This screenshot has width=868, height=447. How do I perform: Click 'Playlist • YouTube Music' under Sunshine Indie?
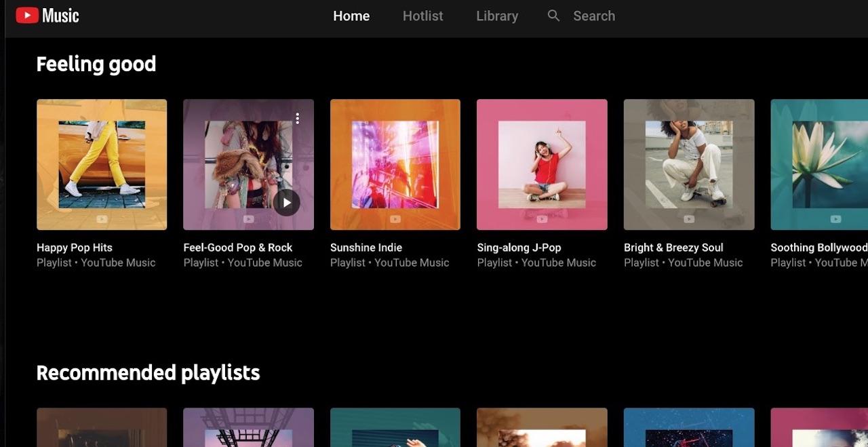(390, 263)
